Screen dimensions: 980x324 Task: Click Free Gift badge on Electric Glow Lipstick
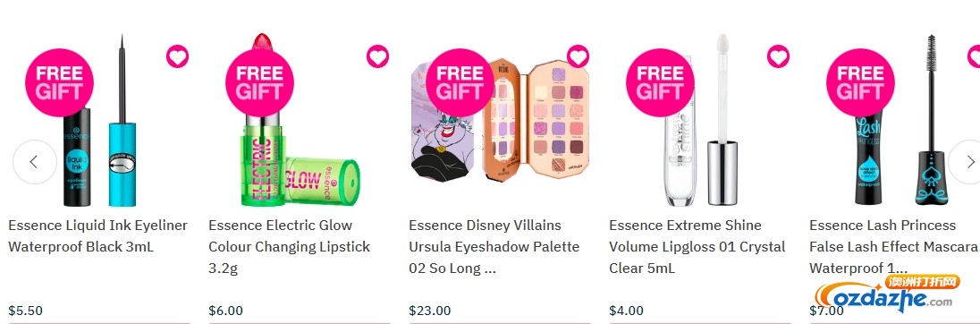(x=259, y=82)
